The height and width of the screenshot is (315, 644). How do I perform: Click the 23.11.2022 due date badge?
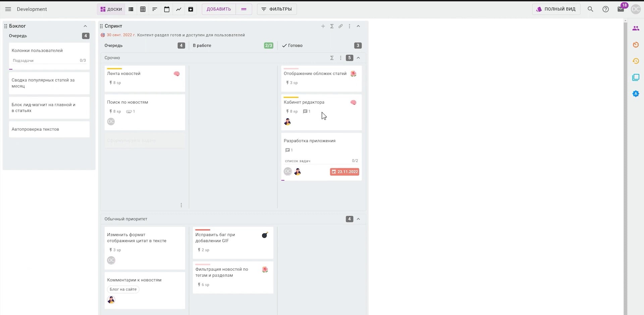tap(345, 172)
